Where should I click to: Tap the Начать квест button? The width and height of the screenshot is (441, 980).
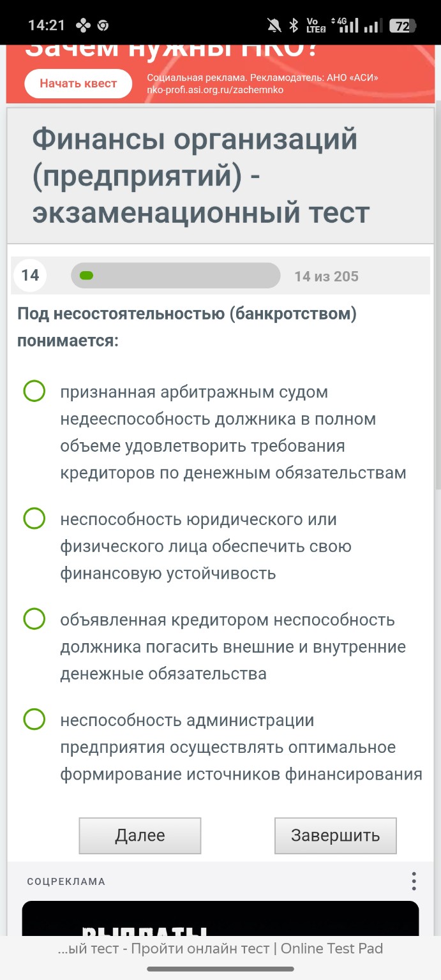pos(78,83)
